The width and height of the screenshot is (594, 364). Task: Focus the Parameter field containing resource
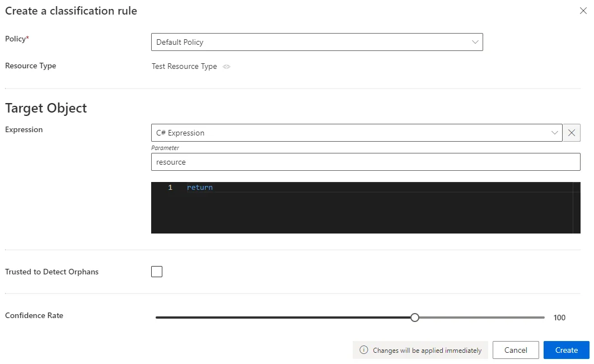[366, 162]
